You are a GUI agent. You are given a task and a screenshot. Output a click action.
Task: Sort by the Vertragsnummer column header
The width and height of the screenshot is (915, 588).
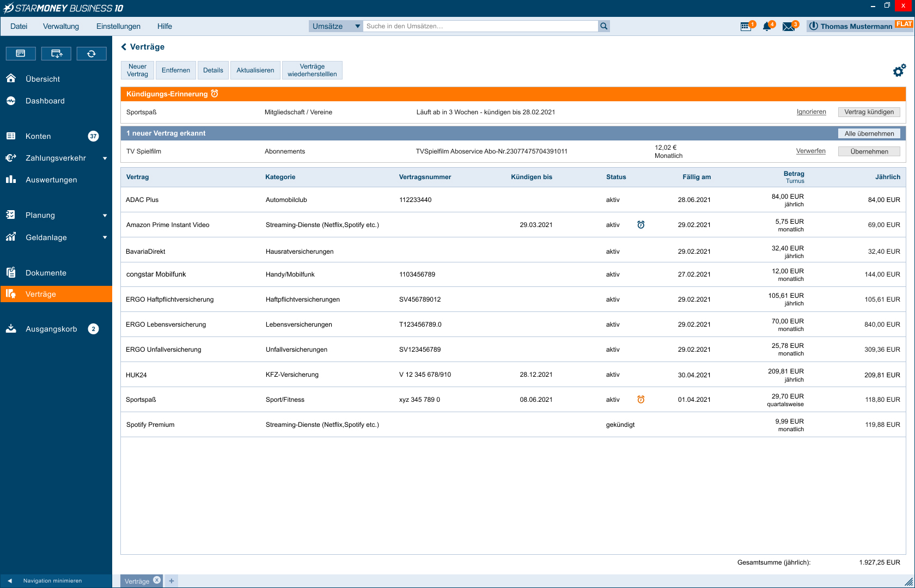425,177
